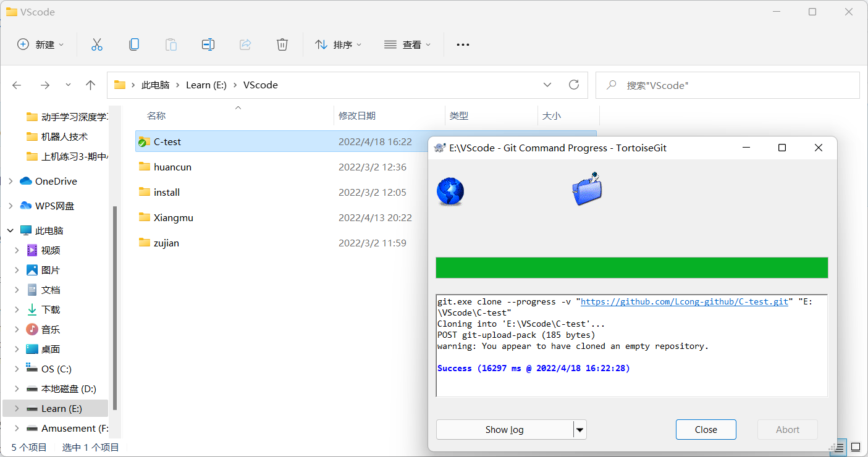This screenshot has height=457, width=868.
Task: Open the Show log dropdown arrow
Action: tap(579, 429)
